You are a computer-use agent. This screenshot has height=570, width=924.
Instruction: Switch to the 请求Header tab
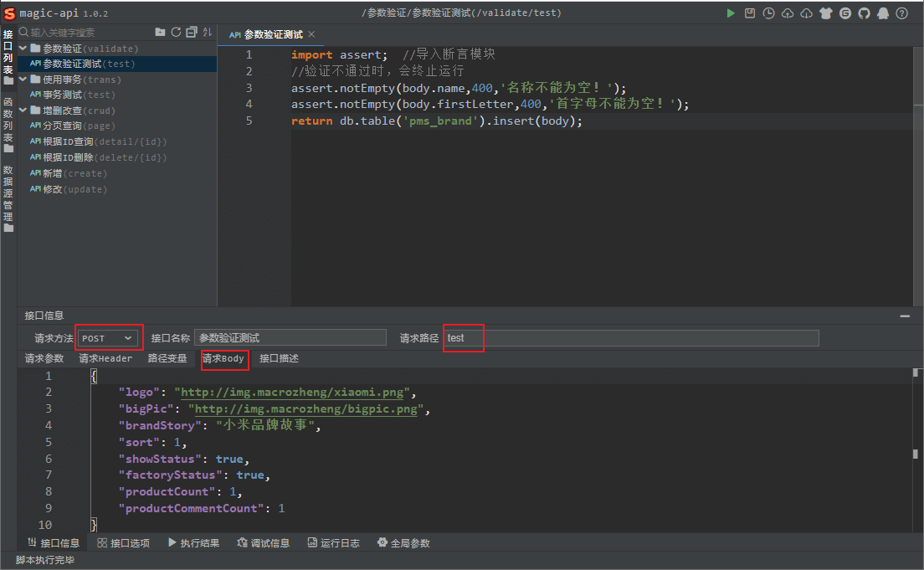click(105, 358)
